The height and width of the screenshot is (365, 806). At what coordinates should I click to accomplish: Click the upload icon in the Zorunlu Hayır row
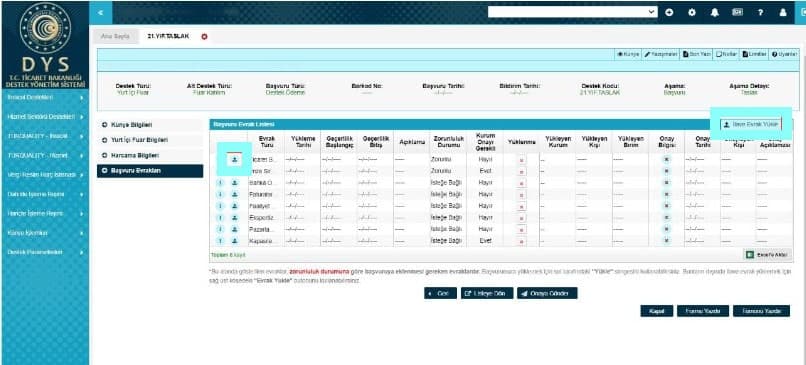(x=234, y=160)
